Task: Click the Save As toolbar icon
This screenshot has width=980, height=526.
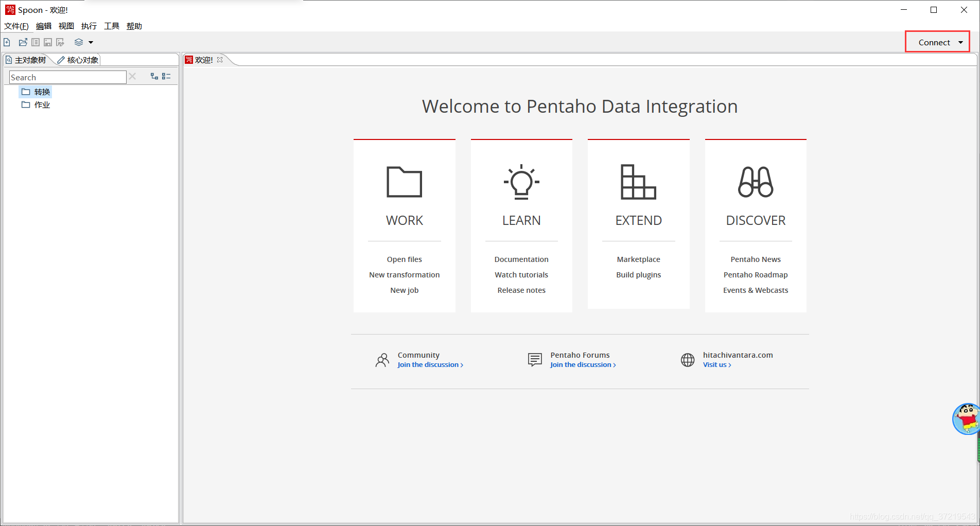Action: [60, 42]
